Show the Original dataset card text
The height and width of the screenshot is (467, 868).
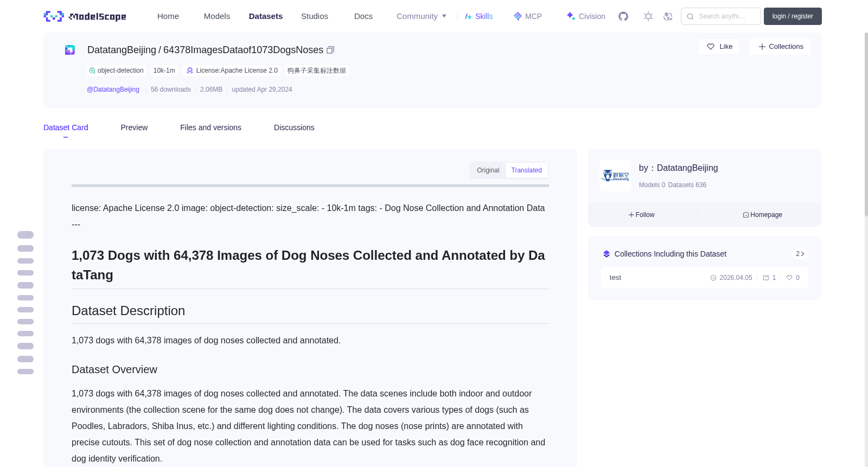[x=488, y=170]
